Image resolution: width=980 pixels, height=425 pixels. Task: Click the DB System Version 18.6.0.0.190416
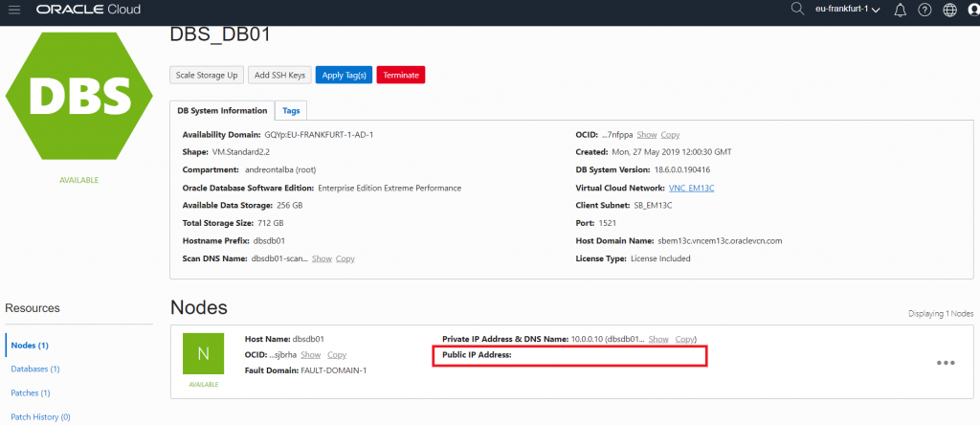(681, 170)
